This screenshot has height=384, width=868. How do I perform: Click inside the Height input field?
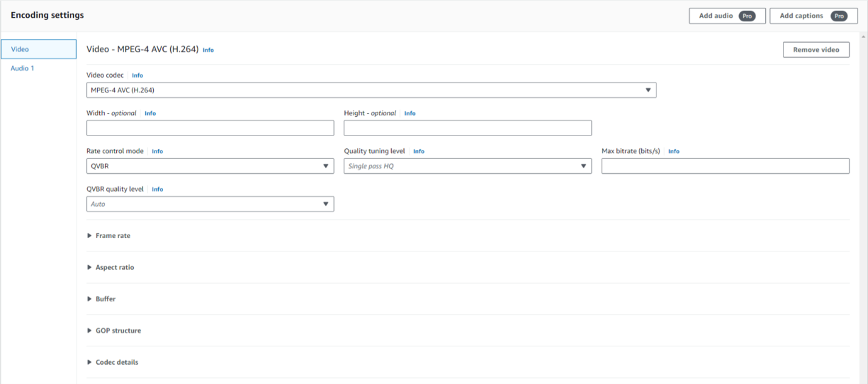(x=468, y=128)
